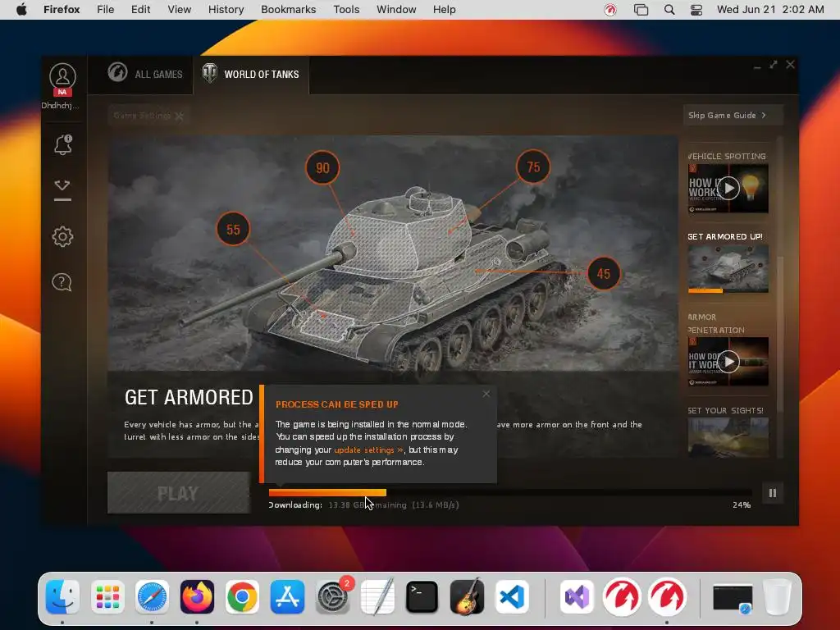Viewport: 840px width, 630px height.
Task: Open Terminal from the dock
Action: pyautogui.click(x=422, y=597)
